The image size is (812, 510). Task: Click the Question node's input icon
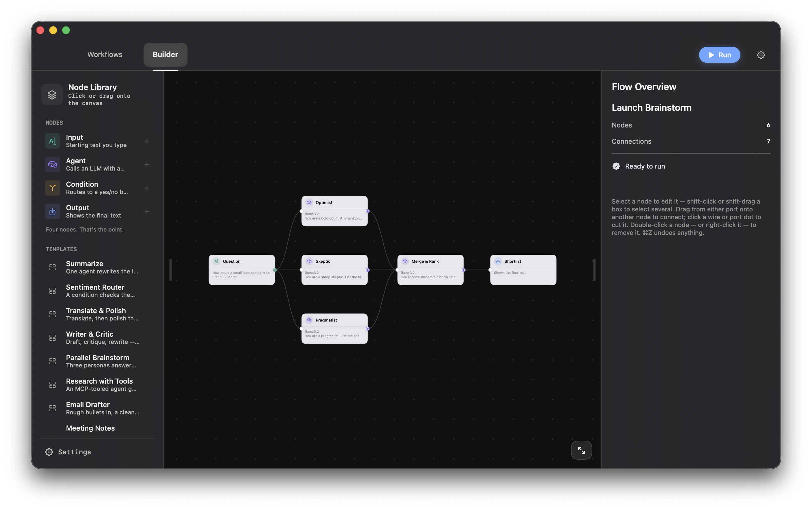pos(216,261)
